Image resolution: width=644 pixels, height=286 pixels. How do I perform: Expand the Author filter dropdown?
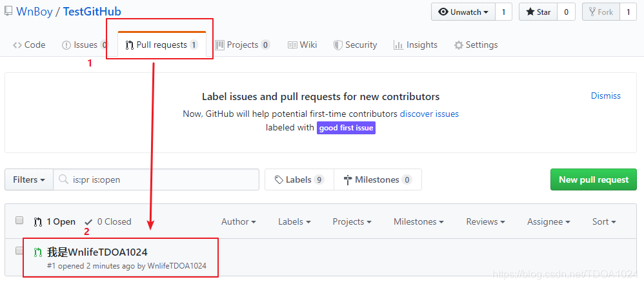click(239, 222)
